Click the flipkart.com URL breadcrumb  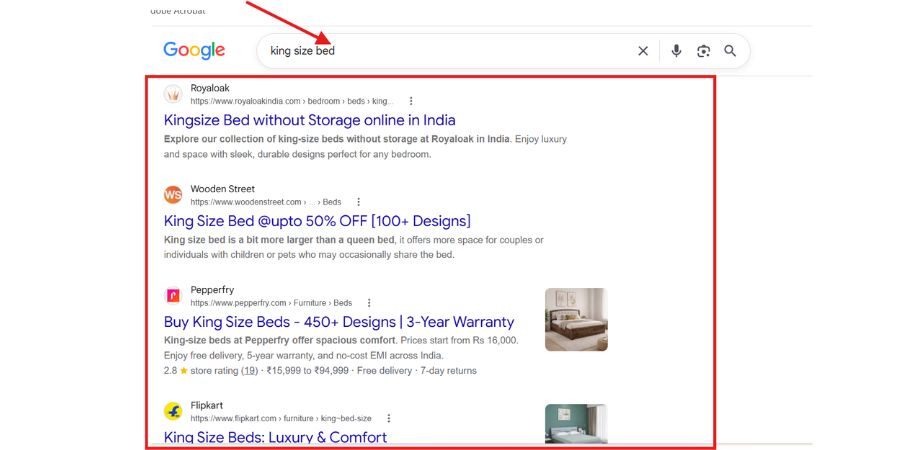click(281, 418)
